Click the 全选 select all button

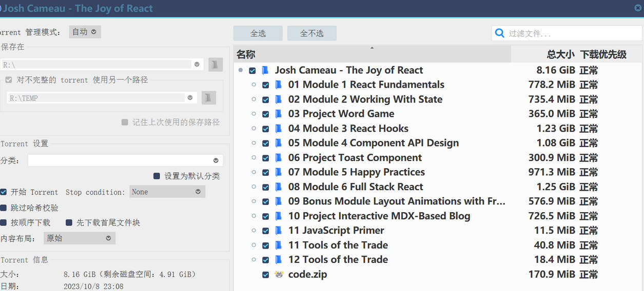click(258, 33)
